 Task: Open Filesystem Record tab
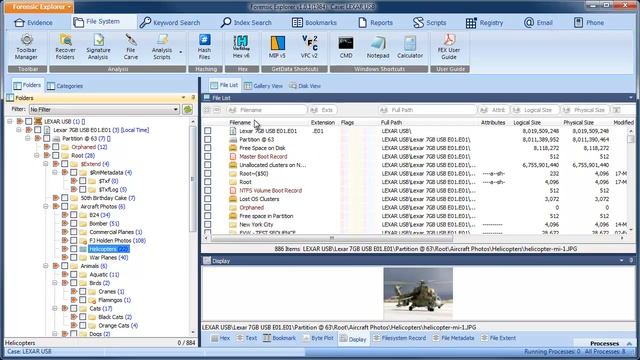400,338
